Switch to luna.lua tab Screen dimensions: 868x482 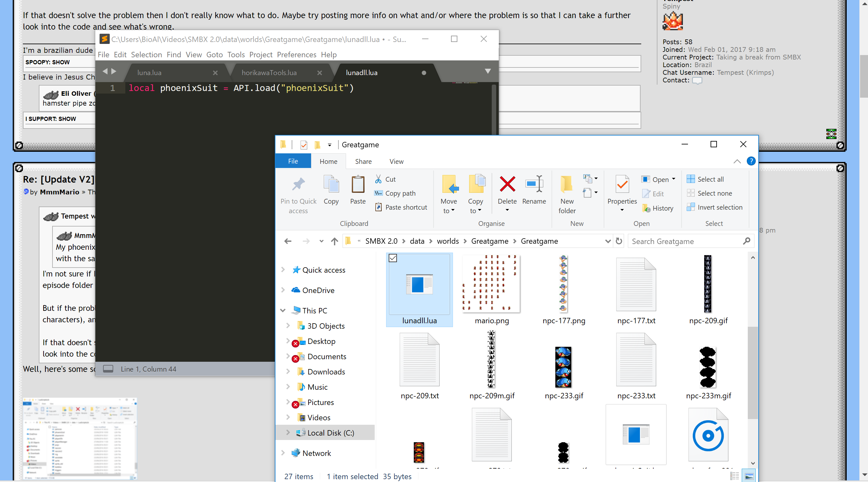149,73
